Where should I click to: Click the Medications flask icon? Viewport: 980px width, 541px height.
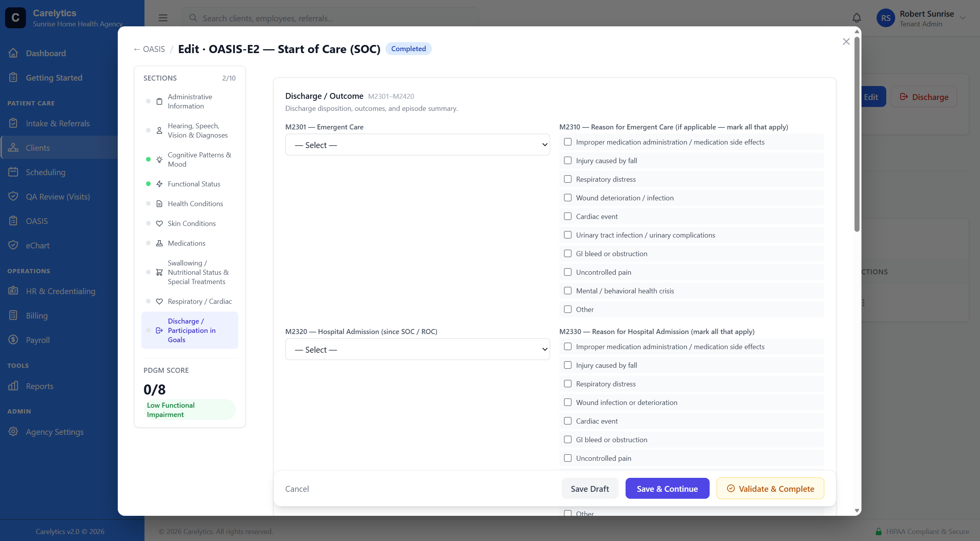(159, 243)
